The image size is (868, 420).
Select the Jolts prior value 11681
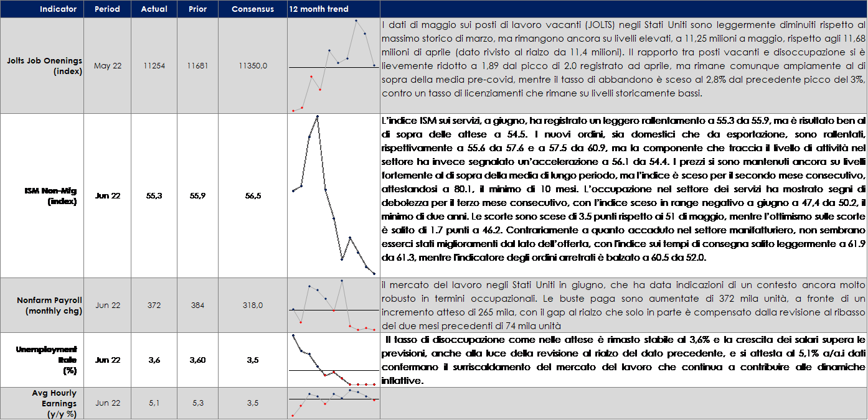pyautogui.click(x=199, y=65)
